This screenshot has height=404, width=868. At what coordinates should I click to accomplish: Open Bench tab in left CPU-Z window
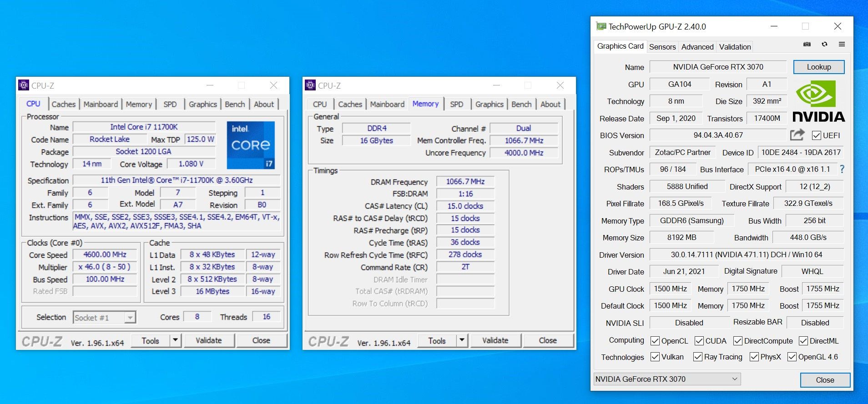point(235,104)
